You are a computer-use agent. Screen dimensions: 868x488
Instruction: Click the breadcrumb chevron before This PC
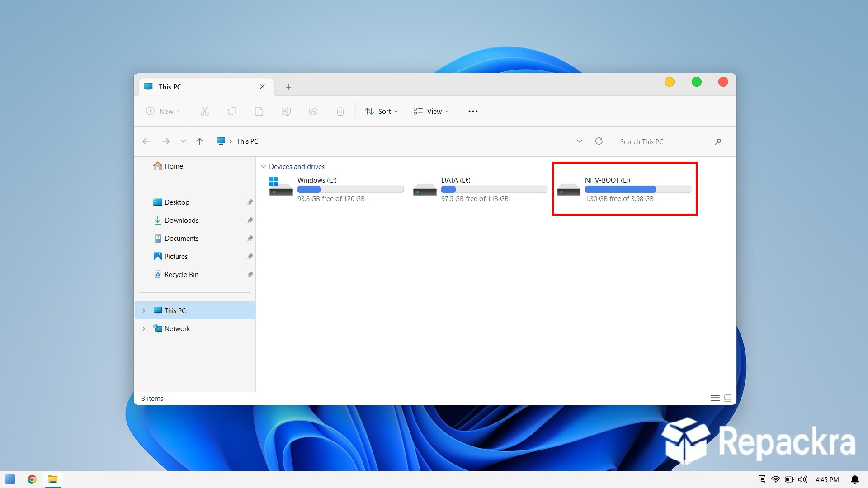[x=231, y=141]
